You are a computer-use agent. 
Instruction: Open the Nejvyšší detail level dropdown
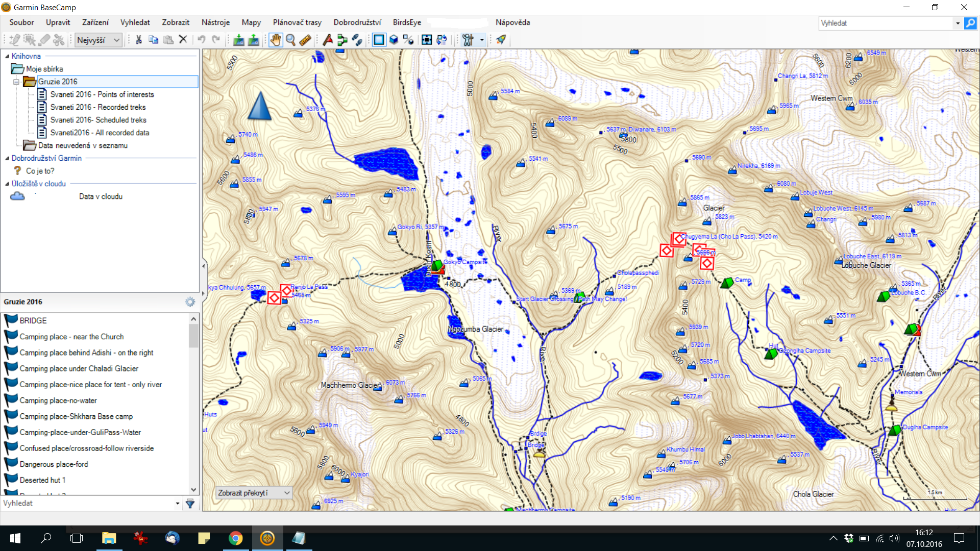[99, 40]
